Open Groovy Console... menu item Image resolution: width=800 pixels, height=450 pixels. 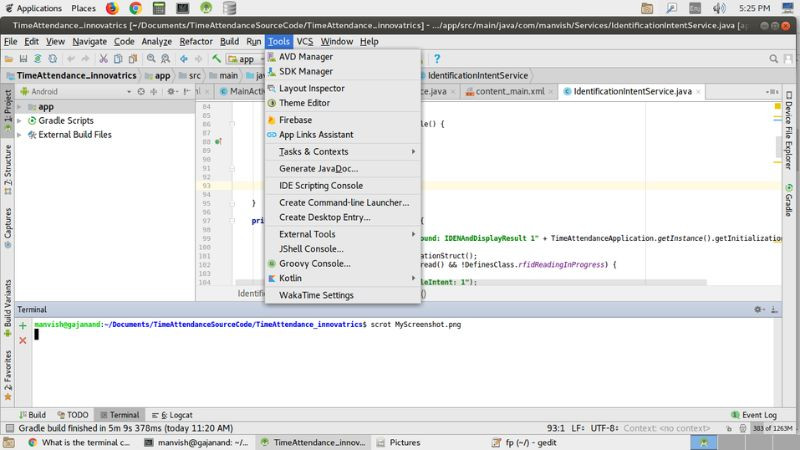[x=342, y=264]
